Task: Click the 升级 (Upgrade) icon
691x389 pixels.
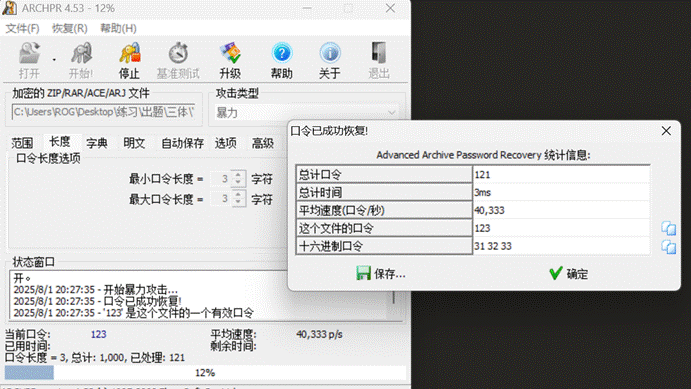Action: 230,53
